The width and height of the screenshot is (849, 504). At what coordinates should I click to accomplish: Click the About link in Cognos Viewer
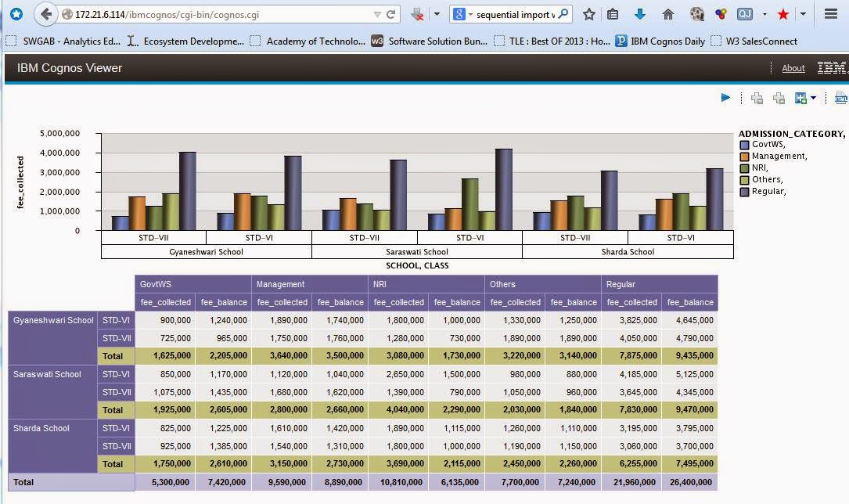793,68
